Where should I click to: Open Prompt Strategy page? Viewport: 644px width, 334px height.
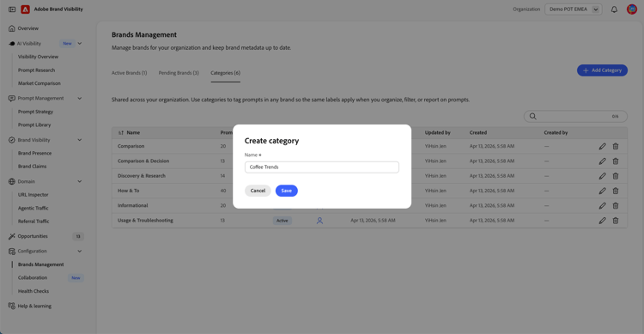pos(36,112)
